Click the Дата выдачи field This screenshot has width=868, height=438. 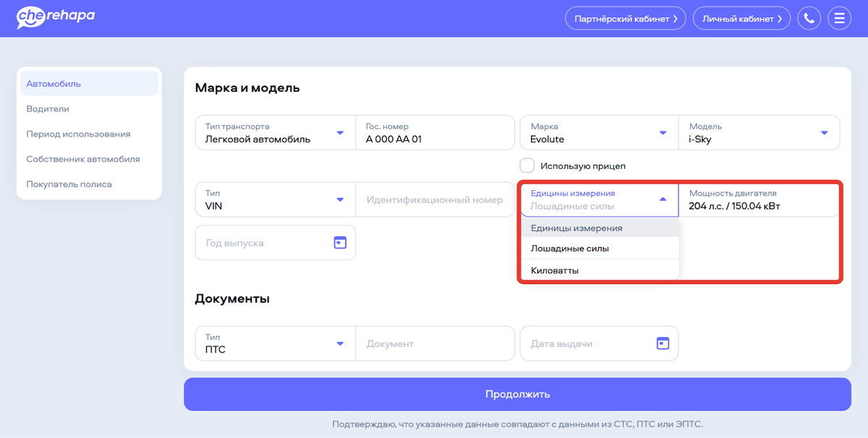pyautogui.click(x=599, y=343)
